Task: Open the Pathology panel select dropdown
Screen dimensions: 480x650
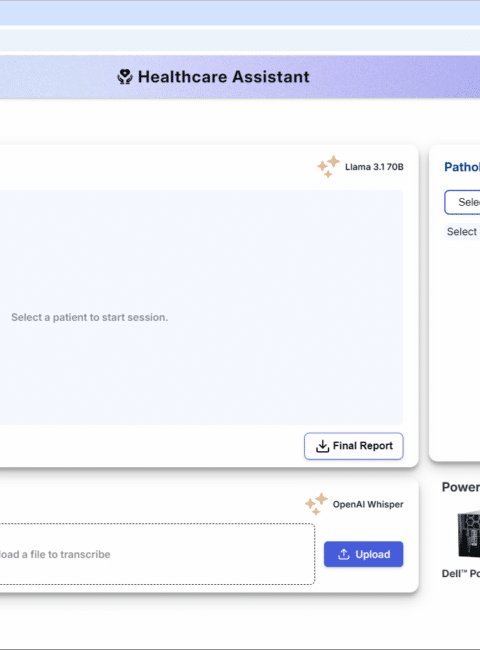Action: pos(462,202)
